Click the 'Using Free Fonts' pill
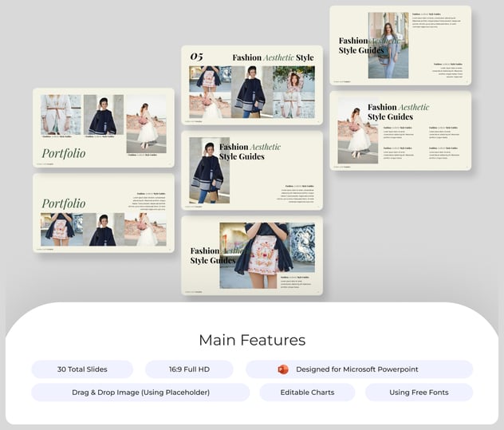This screenshot has width=504, height=430. [419, 393]
